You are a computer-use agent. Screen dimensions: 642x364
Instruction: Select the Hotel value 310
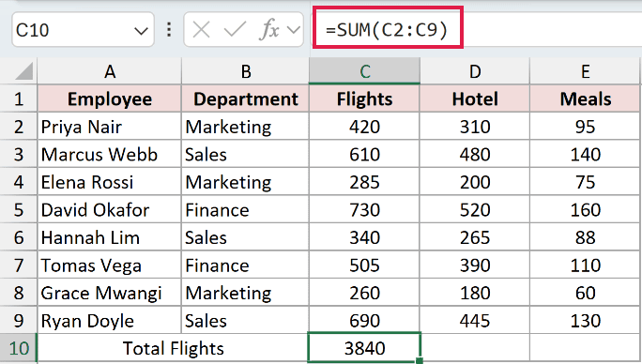(x=475, y=127)
